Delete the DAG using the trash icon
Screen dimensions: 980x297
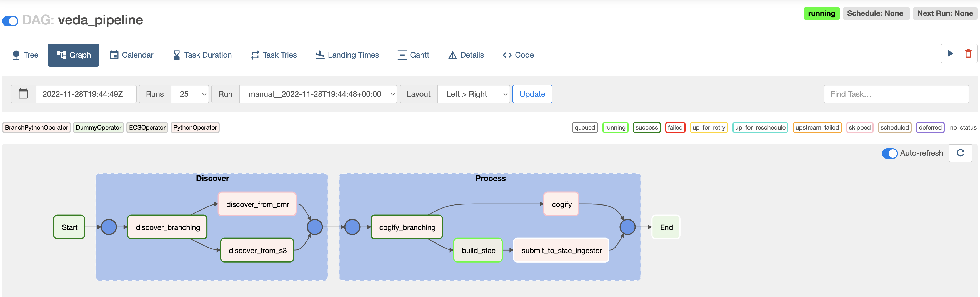[x=968, y=54]
